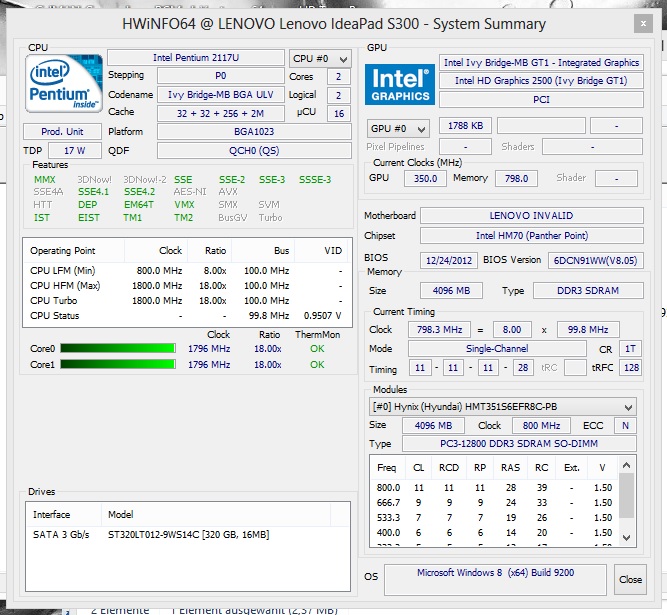Open the GPU #0 selector dropdown

(x=398, y=128)
